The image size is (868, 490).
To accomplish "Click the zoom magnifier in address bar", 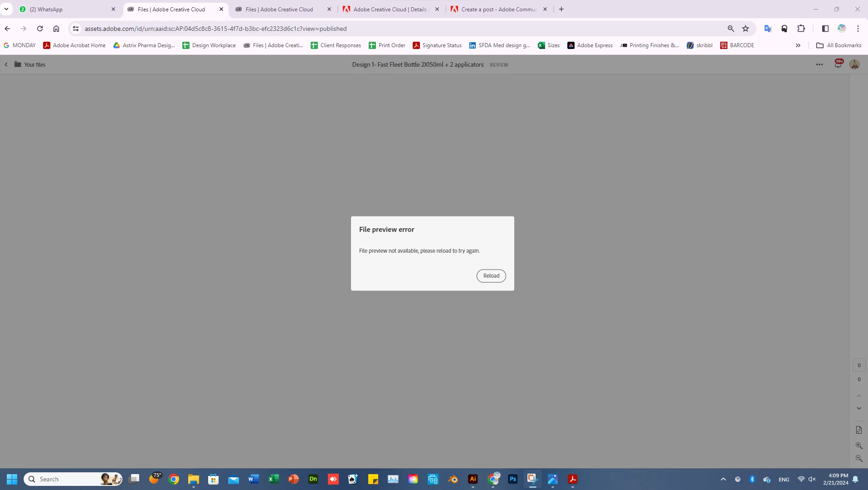I will pyautogui.click(x=731, y=29).
